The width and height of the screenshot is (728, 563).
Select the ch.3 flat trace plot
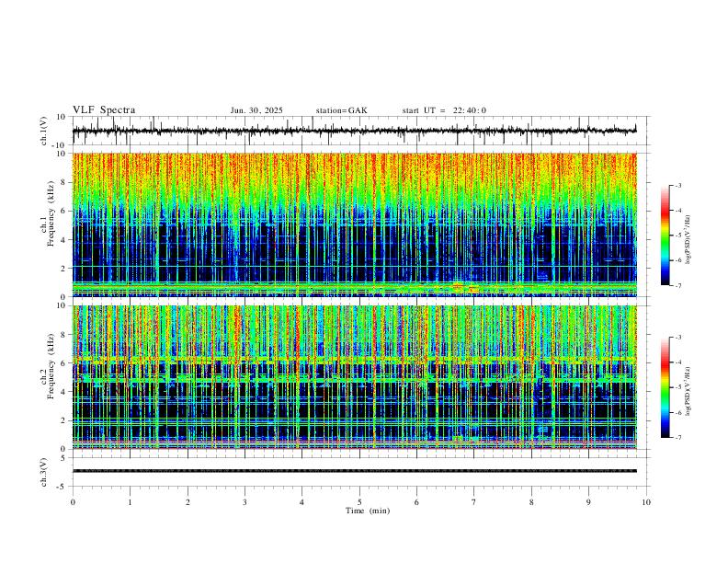(x=354, y=471)
